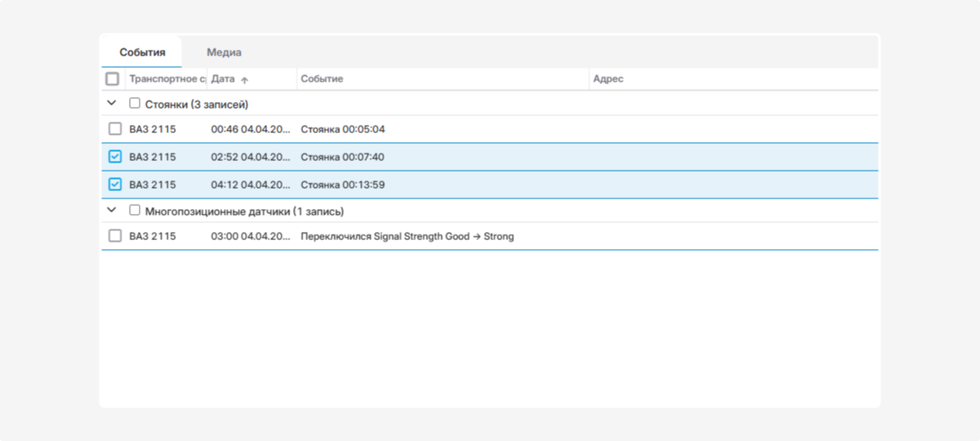This screenshot has width=980, height=441.
Task: Tick the select-all checkbox in table header
Action: click(x=113, y=79)
